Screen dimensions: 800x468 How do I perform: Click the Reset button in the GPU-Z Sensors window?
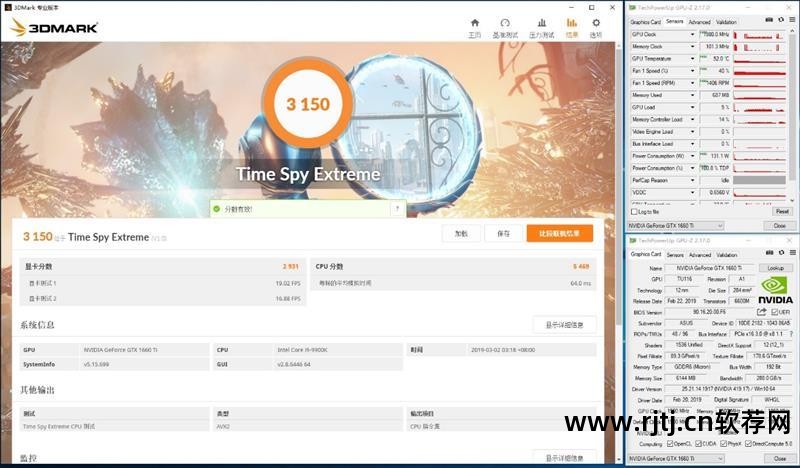[782, 211]
